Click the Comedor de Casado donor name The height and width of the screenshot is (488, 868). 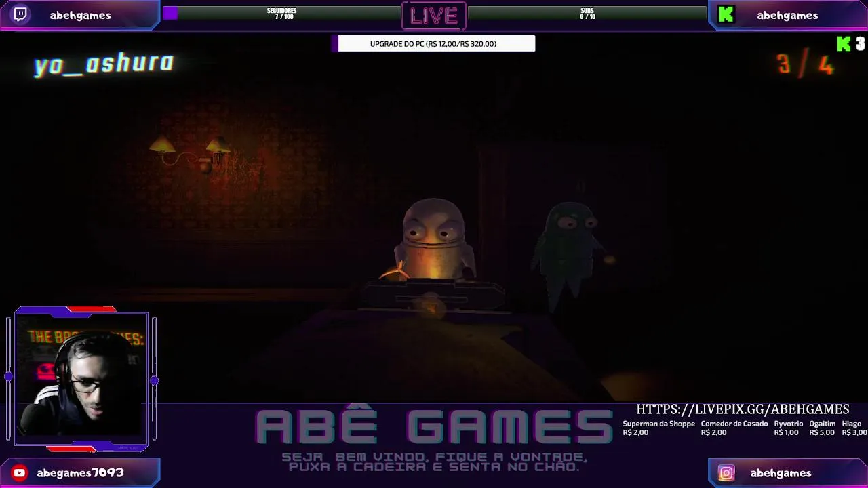tap(734, 424)
